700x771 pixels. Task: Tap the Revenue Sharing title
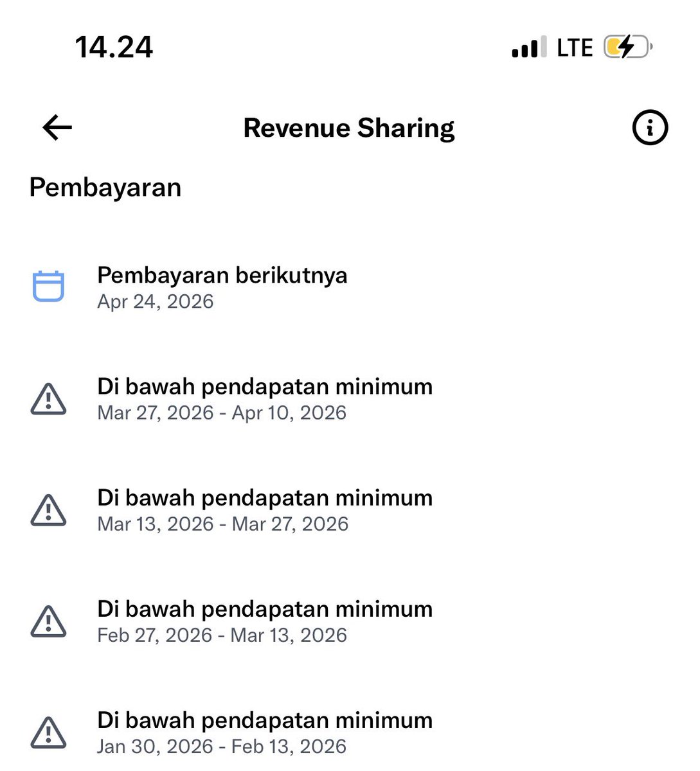tap(348, 127)
